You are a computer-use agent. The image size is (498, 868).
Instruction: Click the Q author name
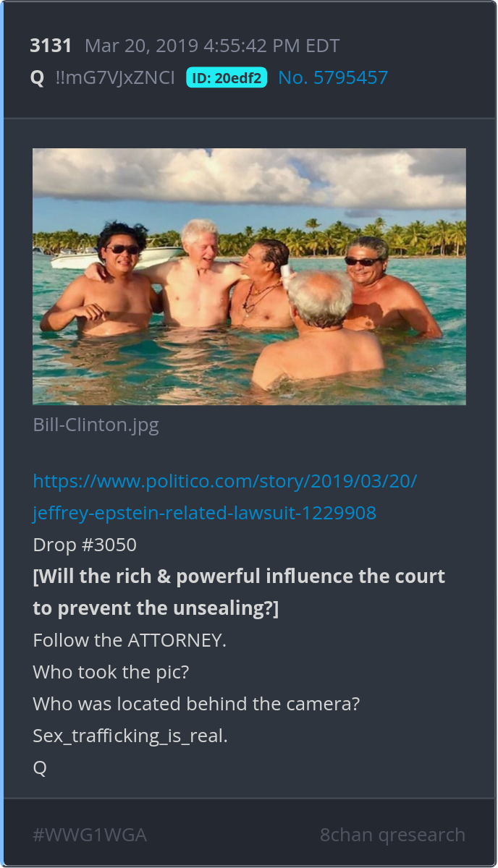37,78
